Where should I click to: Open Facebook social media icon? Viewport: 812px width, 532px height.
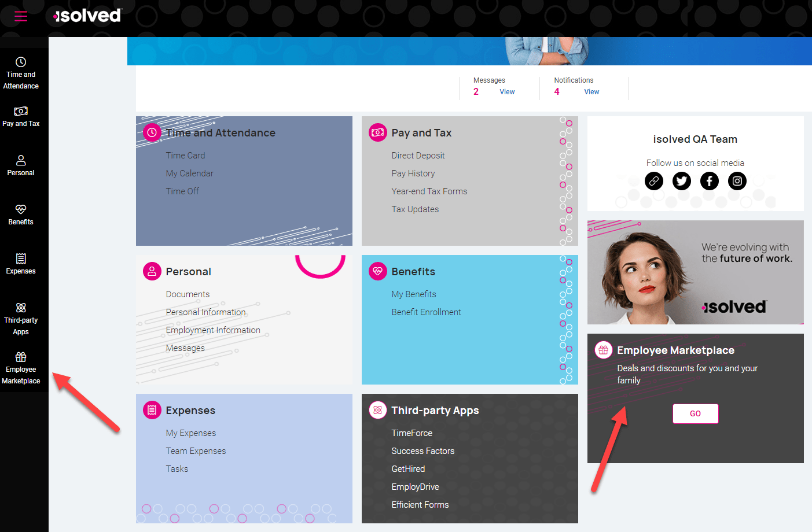pos(710,181)
